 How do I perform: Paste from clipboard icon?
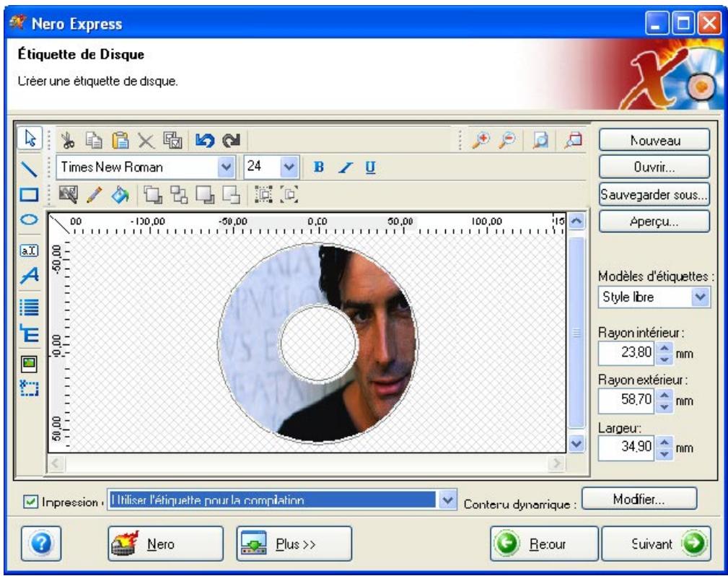click(x=120, y=140)
